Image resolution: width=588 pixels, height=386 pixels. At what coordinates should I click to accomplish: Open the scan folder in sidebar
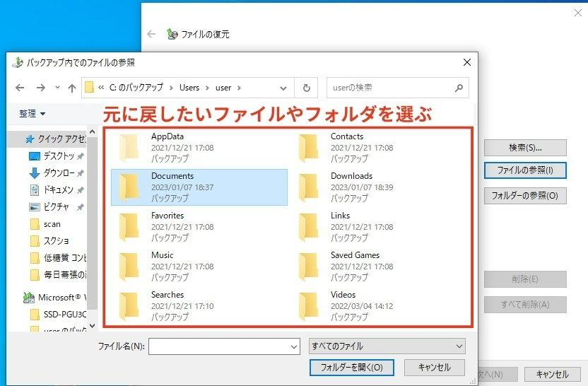(x=45, y=224)
